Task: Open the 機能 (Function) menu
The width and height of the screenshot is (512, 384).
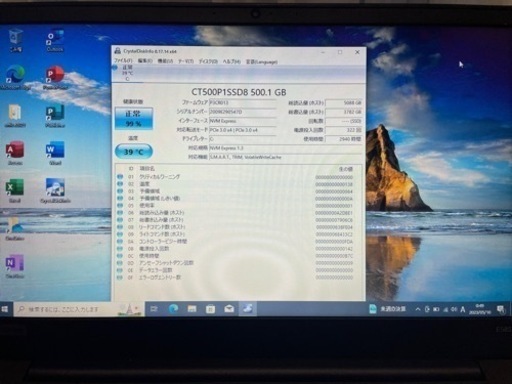Action: click(x=165, y=61)
